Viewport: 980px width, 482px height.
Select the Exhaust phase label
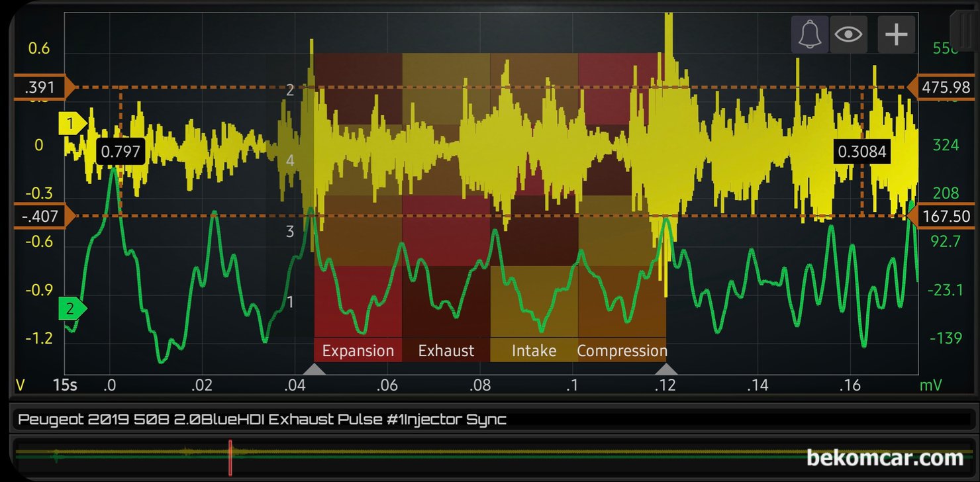tap(446, 351)
